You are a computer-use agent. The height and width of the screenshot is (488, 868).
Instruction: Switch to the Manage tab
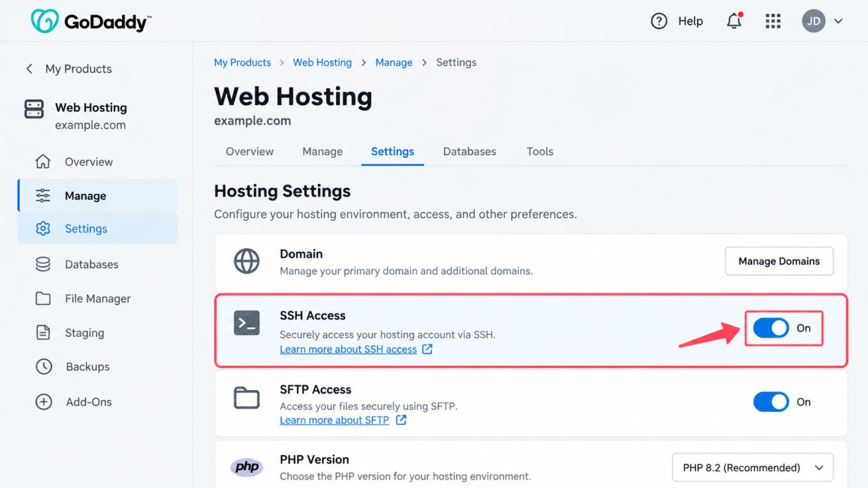[323, 152]
